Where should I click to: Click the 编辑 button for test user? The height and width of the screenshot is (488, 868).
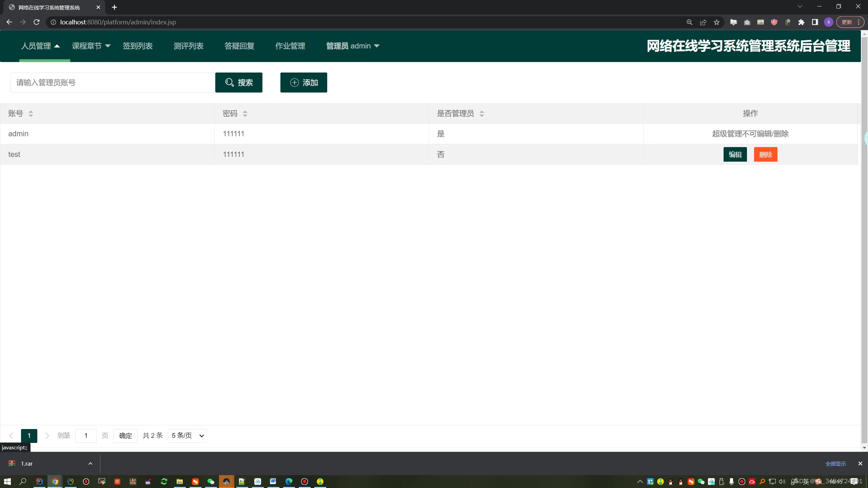(735, 155)
